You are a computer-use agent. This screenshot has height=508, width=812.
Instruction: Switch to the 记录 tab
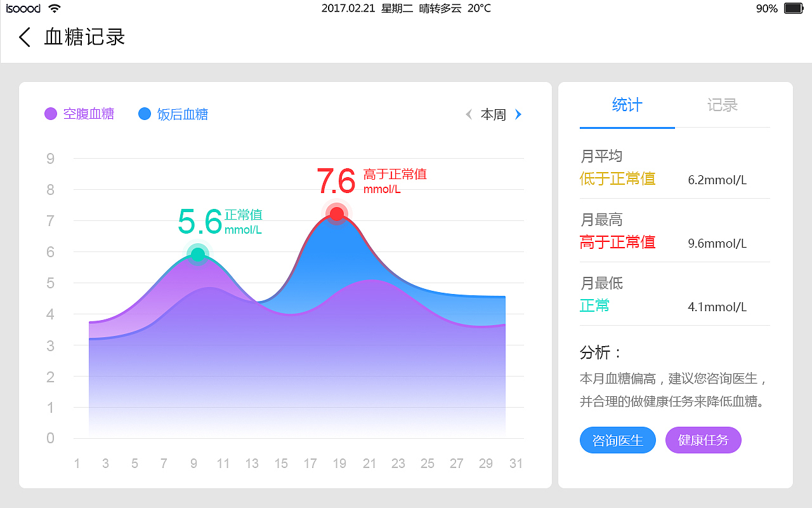click(722, 105)
